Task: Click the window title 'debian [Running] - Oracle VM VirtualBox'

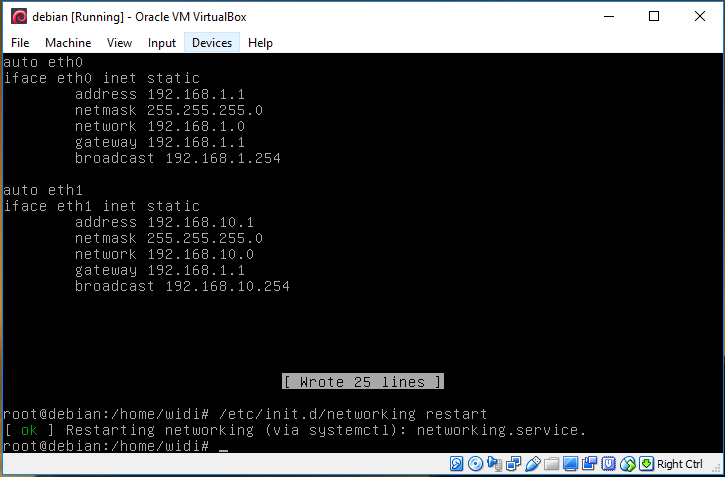Action: point(139,17)
